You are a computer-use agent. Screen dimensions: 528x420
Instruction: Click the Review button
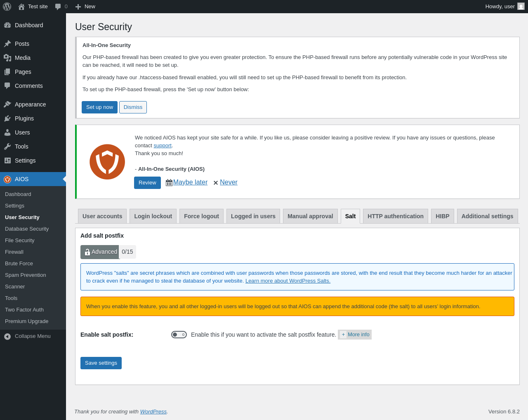tap(147, 183)
